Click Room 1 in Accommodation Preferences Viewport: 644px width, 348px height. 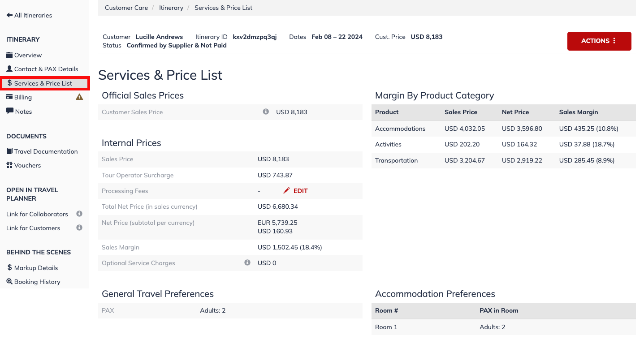tap(386, 327)
